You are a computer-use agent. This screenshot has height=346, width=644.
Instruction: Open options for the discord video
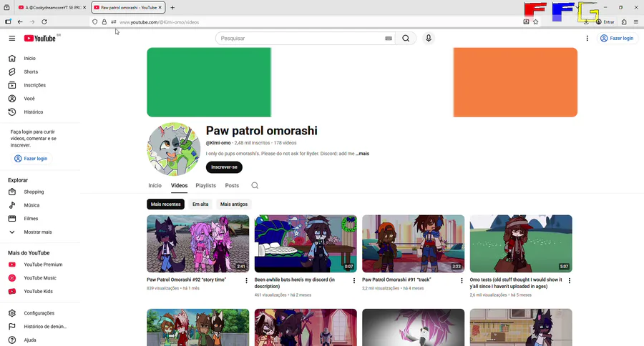[x=354, y=281]
